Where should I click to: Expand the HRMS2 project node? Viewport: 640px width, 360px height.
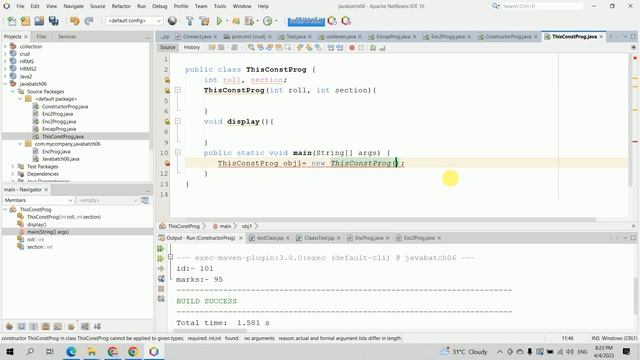(5, 69)
